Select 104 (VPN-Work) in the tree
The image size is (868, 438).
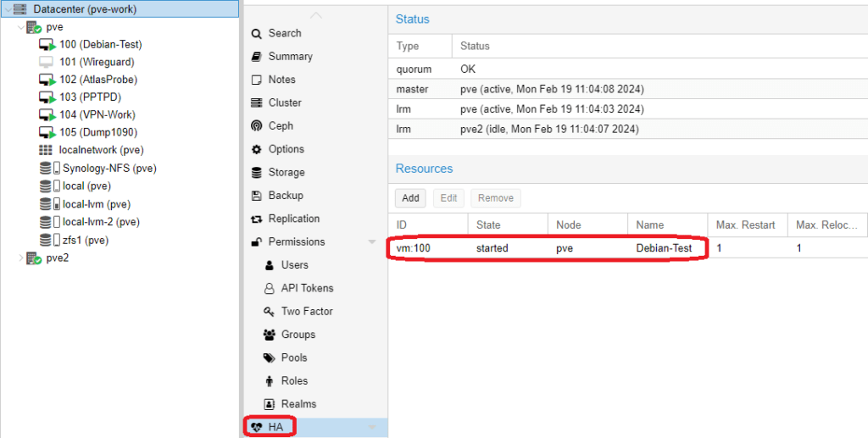point(97,115)
